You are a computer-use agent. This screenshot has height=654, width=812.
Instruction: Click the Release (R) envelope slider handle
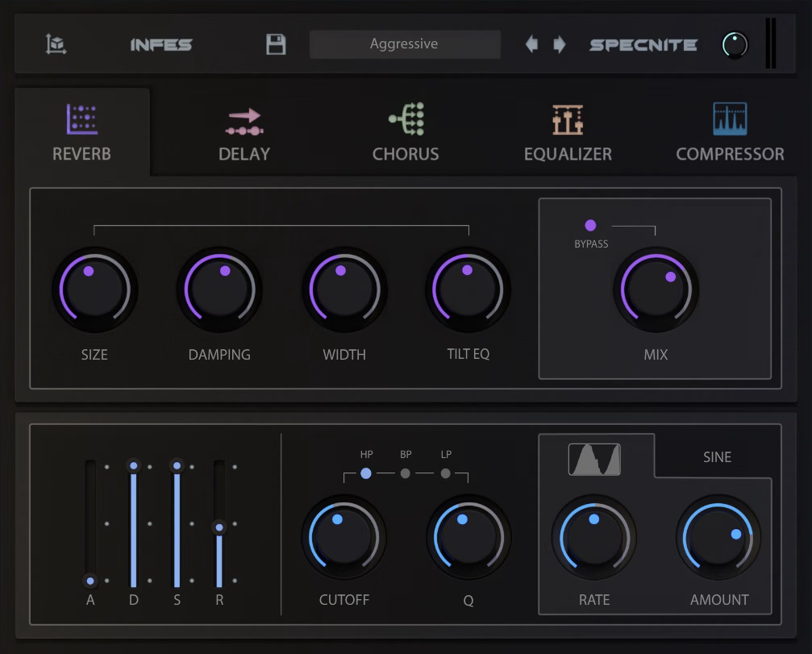pyautogui.click(x=219, y=527)
